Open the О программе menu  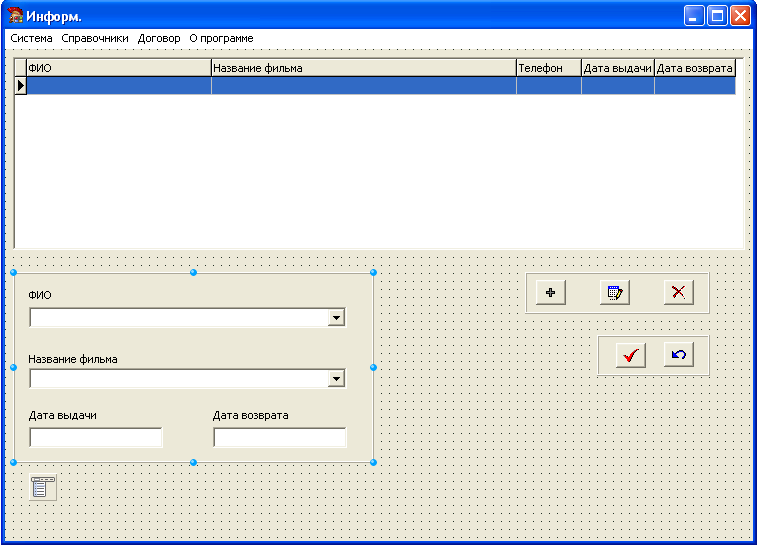221,38
